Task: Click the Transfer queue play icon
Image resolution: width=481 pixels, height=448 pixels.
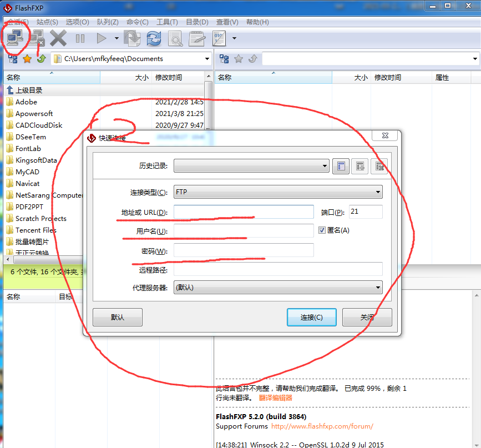Action: tap(101, 38)
